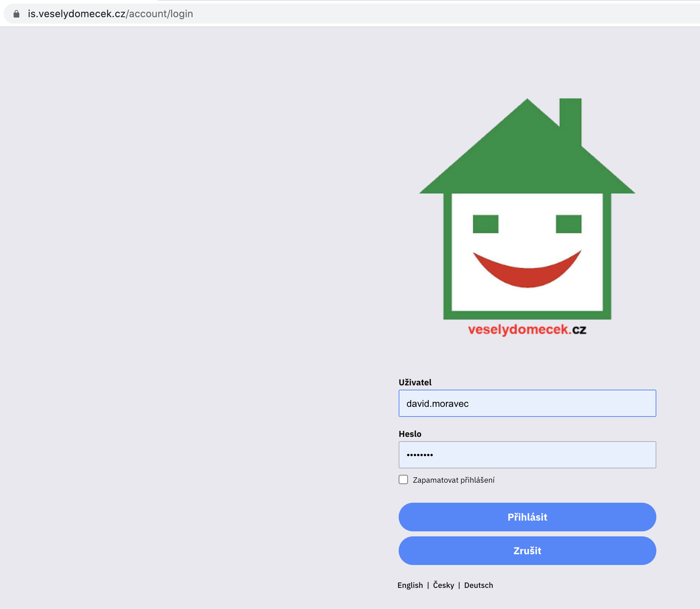
Task: Click the veselydomecek.cz text under logo
Action: click(527, 330)
